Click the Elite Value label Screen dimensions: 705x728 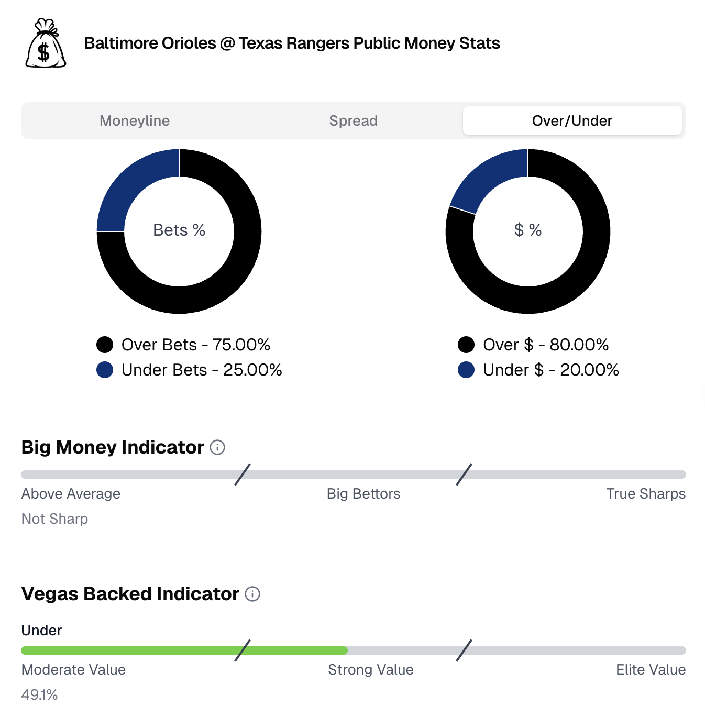click(x=651, y=670)
